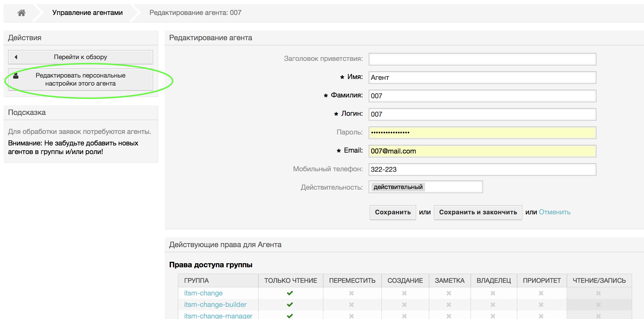Click the СОЗДАНИЕ column header
Image resolution: width=644 pixels, height=319 pixels.
[405, 280]
